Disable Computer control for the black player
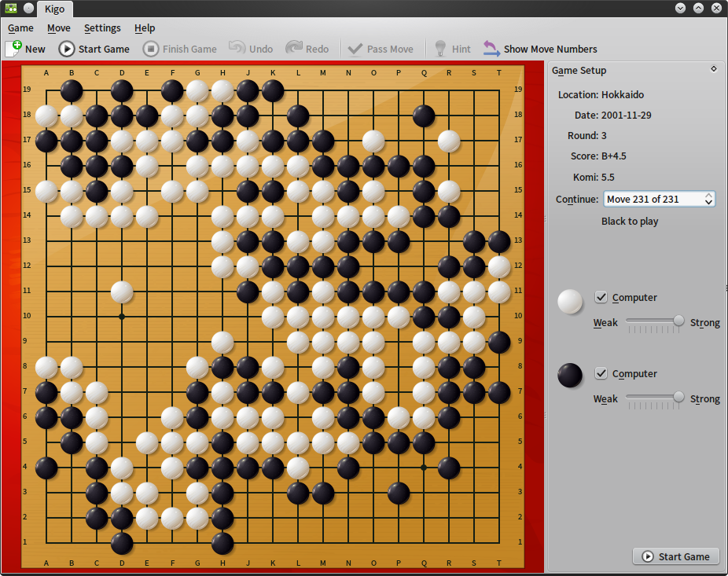Screen dimensions: 728x576 (x=601, y=373)
